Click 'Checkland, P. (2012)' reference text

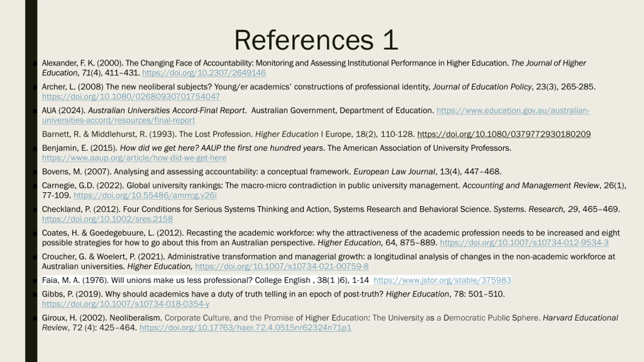[x=81, y=209]
